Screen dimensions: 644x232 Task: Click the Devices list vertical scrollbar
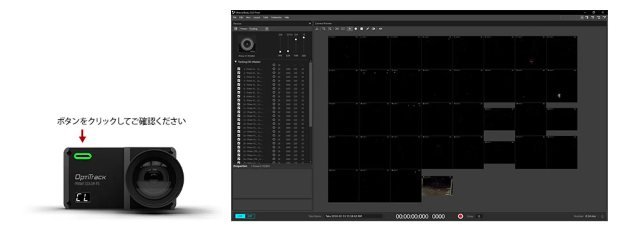pos(310,94)
